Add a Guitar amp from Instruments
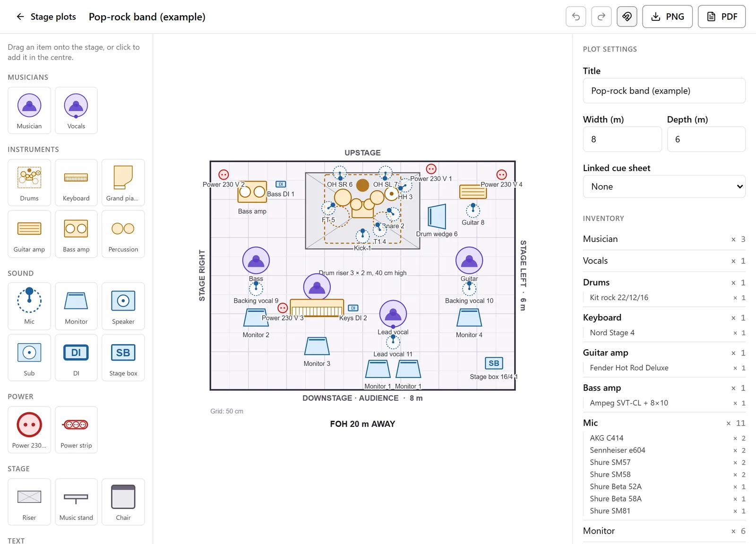The width and height of the screenshot is (756, 544). tap(29, 234)
